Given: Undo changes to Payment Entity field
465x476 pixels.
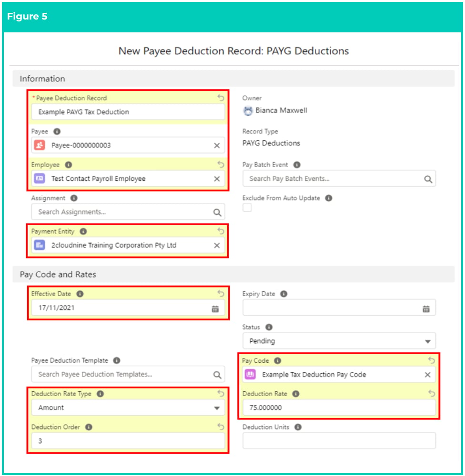Looking at the screenshot, I should [221, 231].
